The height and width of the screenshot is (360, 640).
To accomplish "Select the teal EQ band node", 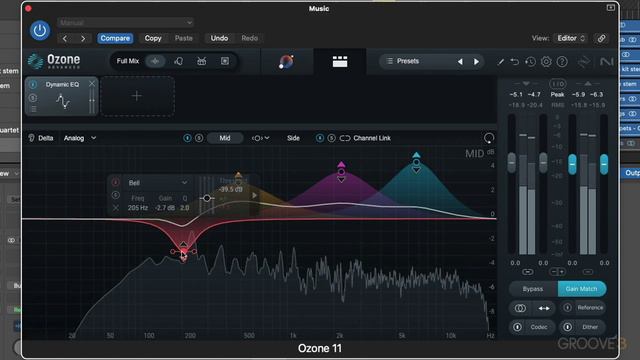I will pyautogui.click(x=416, y=162).
